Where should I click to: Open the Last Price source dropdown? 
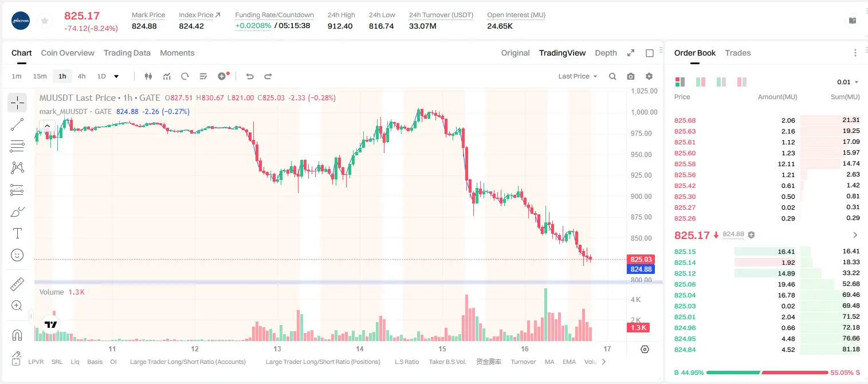pyautogui.click(x=578, y=76)
